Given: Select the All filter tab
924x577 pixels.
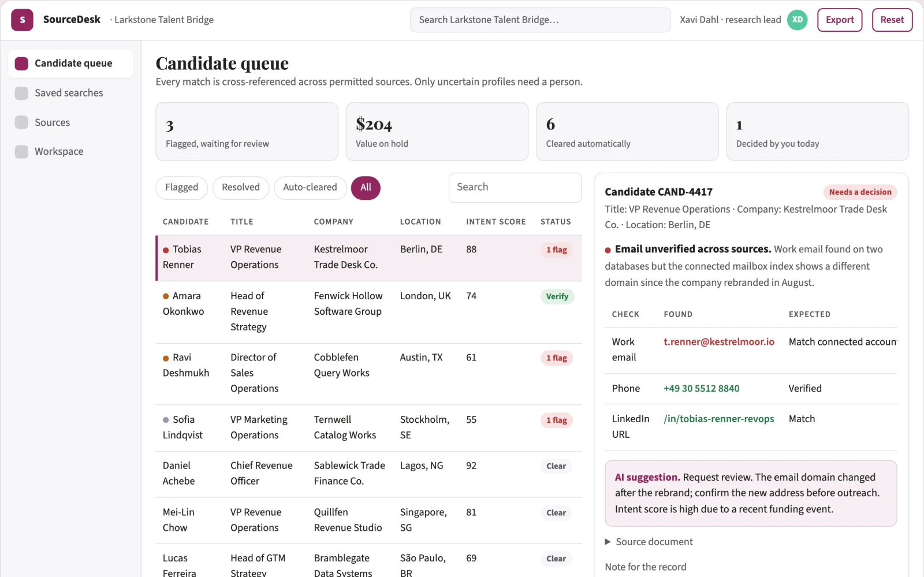Looking at the screenshot, I should tap(366, 188).
